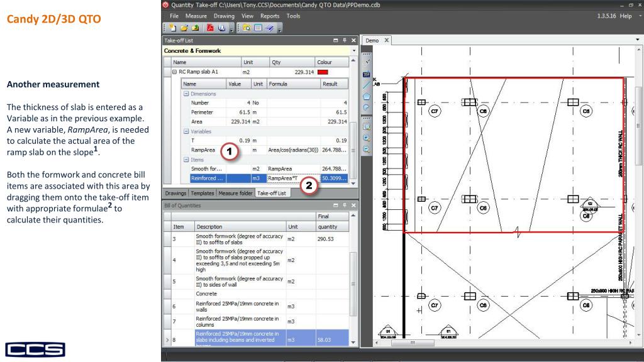Screen dimensions: 644x362
Task: Click the red PDF toolbar icon
Action: pyautogui.click(x=210, y=28)
